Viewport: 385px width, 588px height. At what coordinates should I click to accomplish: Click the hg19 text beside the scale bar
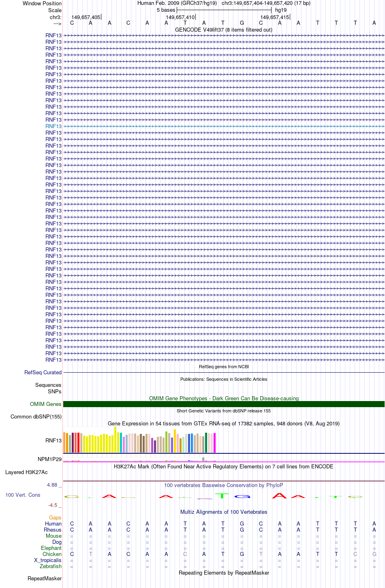[x=281, y=10]
